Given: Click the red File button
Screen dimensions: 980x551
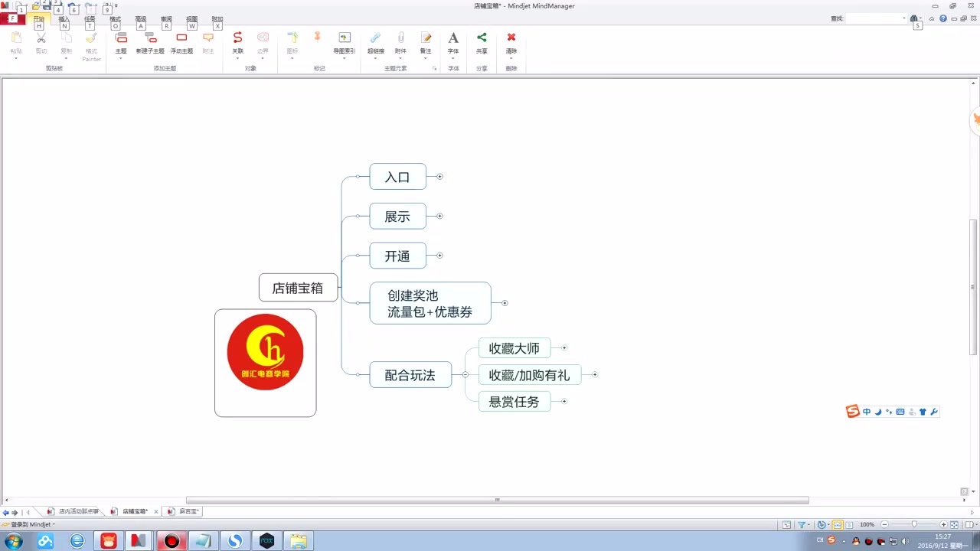Looking at the screenshot, I should click(13, 18).
